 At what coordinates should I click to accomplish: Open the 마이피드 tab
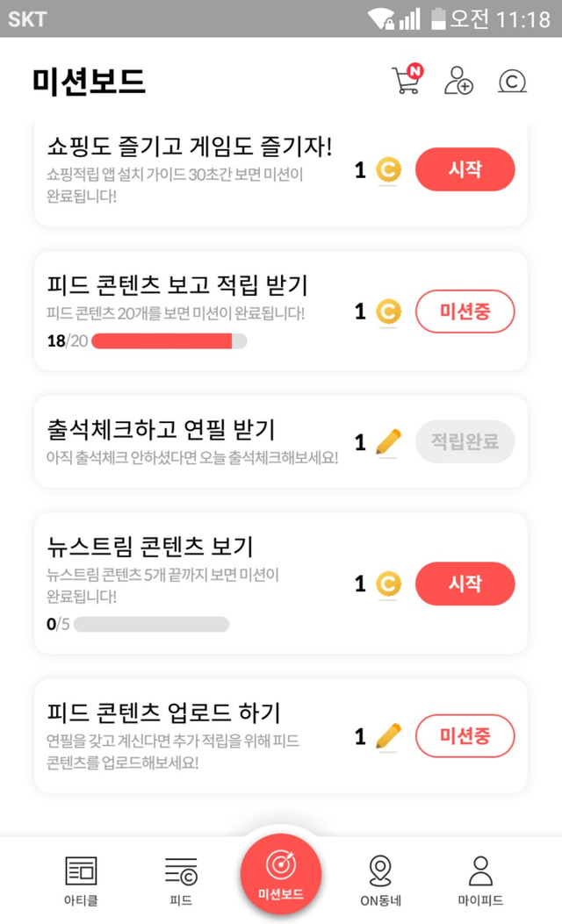click(480, 880)
